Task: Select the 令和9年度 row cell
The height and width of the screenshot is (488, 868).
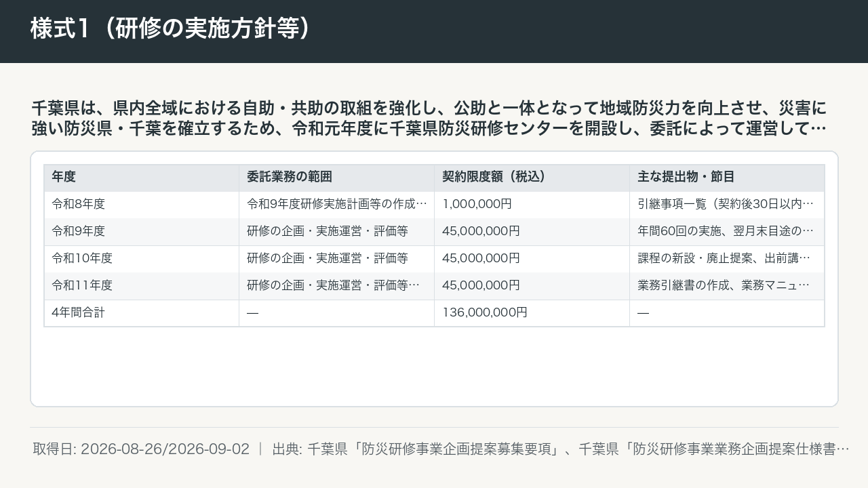Action: [x=142, y=231]
